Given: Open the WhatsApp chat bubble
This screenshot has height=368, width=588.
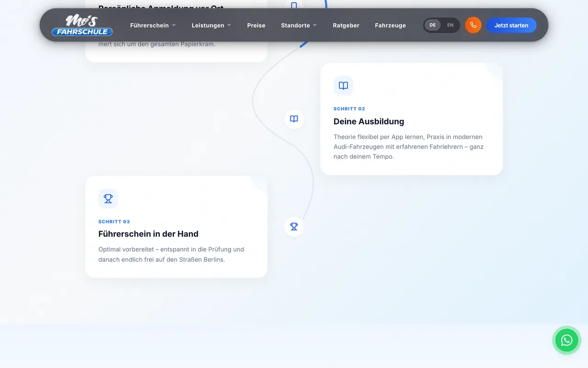Looking at the screenshot, I should (567, 340).
